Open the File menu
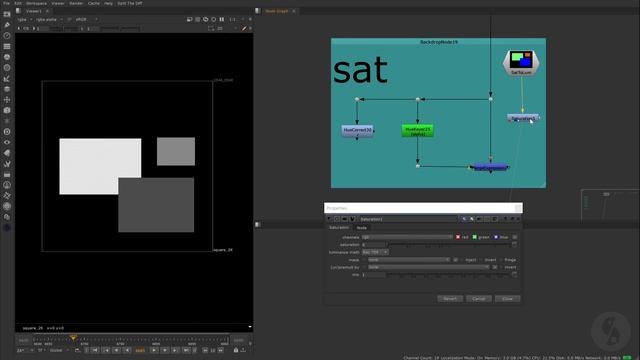 tap(6, 3)
